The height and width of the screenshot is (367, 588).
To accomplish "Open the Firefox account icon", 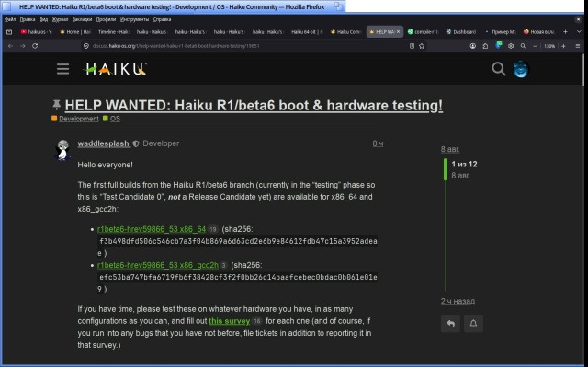I will [473, 46].
